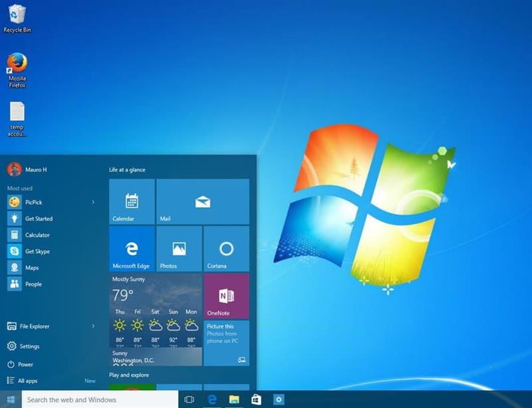
Task: Click the Power button in Start
Action: (25, 364)
